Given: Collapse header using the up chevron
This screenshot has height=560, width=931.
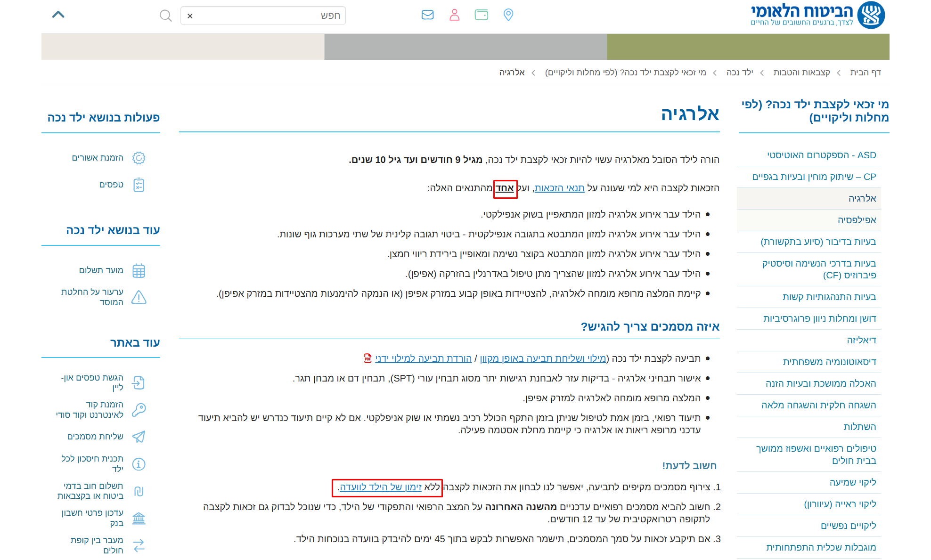Looking at the screenshot, I should (58, 15).
